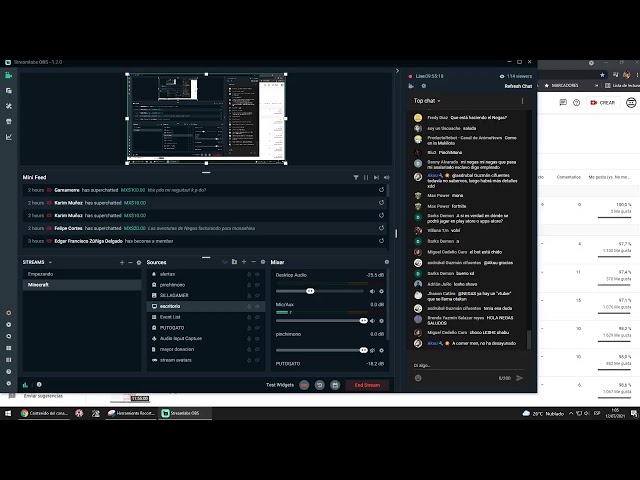This screenshot has width=640, height=480.
Task: Open the chat three-dot options menu
Action: pos(522,101)
